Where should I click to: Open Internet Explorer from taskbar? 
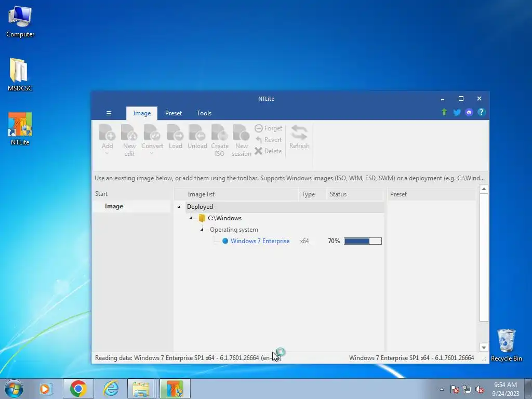pos(111,389)
